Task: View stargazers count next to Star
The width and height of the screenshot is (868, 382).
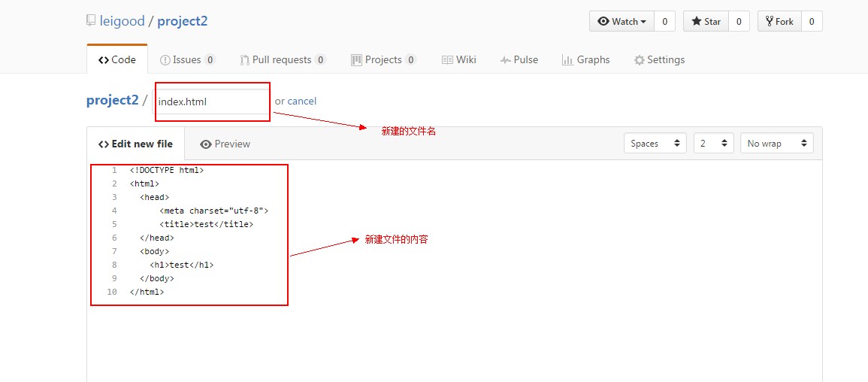Action: point(739,22)
